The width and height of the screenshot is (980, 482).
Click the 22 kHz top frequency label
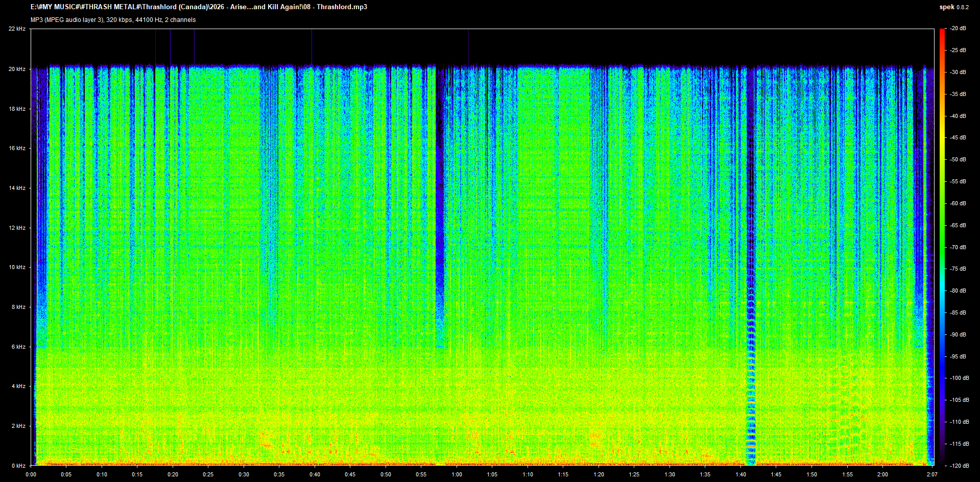tap(17, 29)
